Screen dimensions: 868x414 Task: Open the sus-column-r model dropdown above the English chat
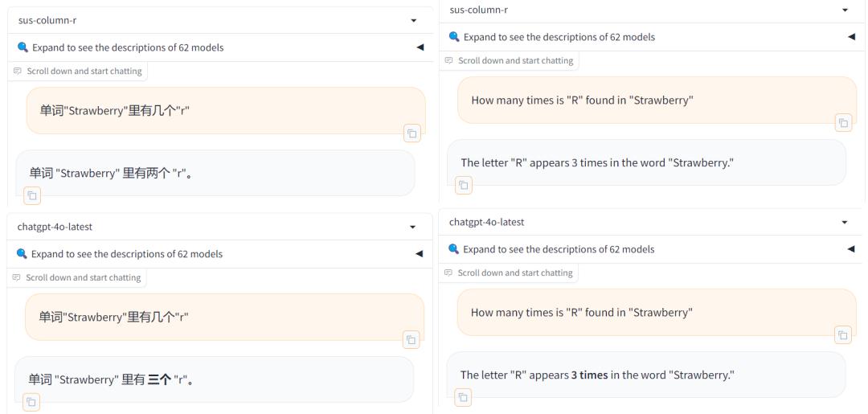click(845, 10)
